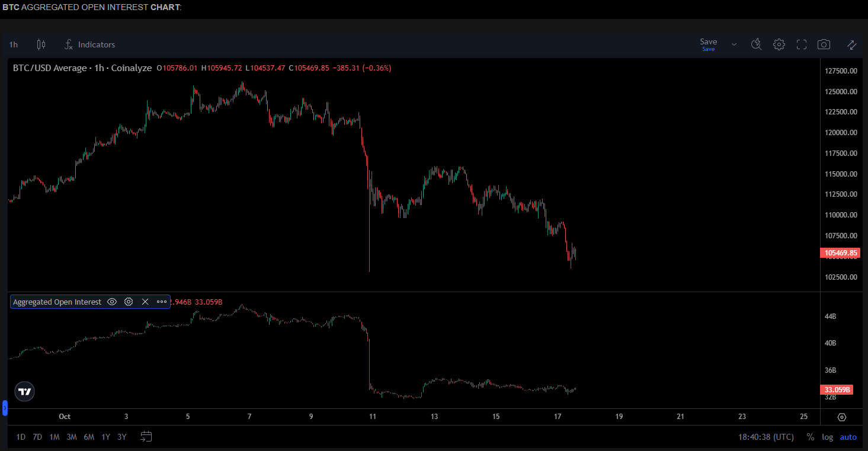This screenshot has width=868, height=451.
Task: Enter fullscreen mode for the chart
Action: tap(802, 44)
